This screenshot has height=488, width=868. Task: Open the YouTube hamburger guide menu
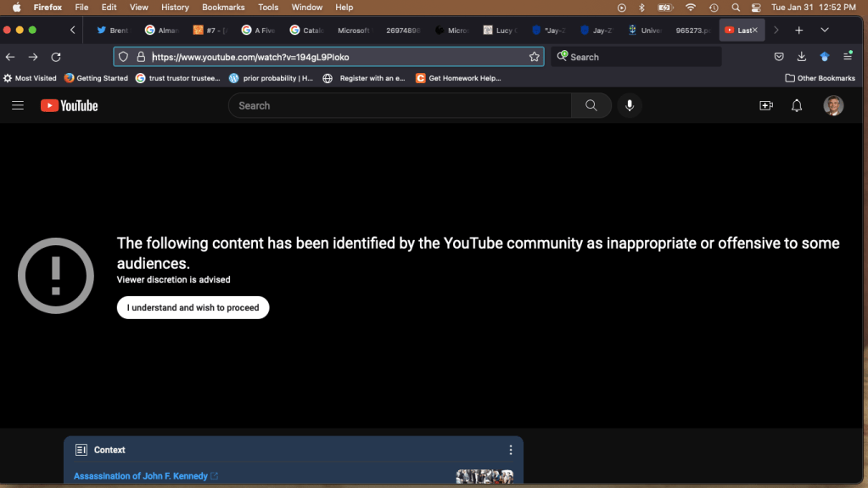click(x=18, y=106)
